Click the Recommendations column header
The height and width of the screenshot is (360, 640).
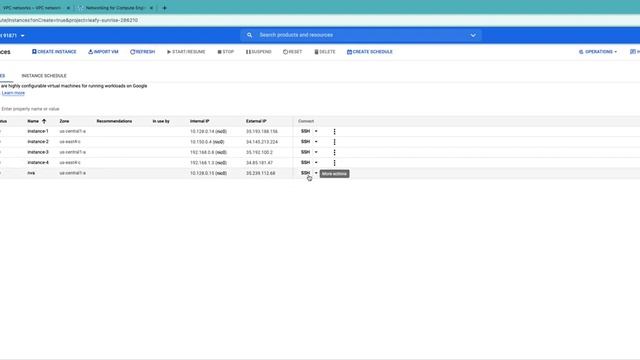(x=114, y=121)
